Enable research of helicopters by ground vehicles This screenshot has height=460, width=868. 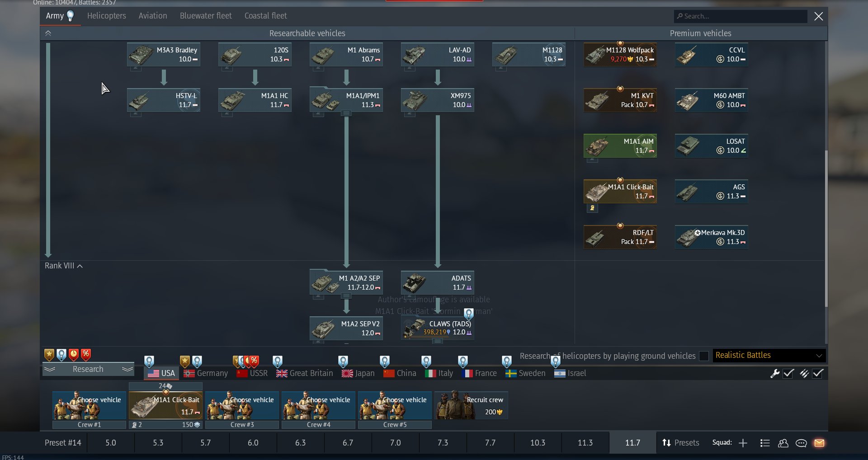(x=703, y=356)
